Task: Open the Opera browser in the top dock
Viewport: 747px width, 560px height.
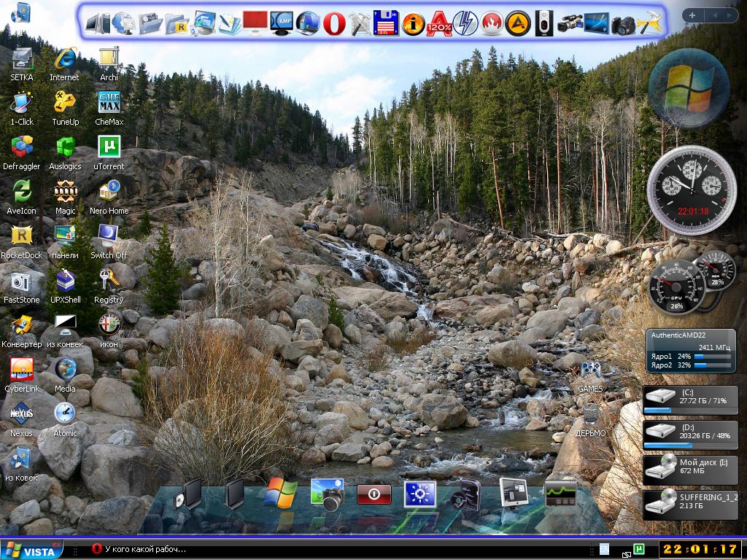Action: 334,23
